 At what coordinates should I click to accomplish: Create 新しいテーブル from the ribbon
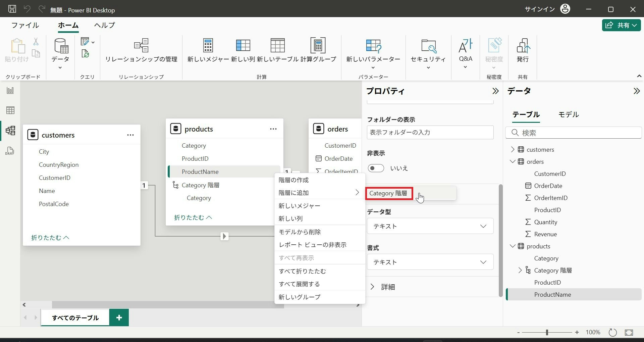coord(278,50)
